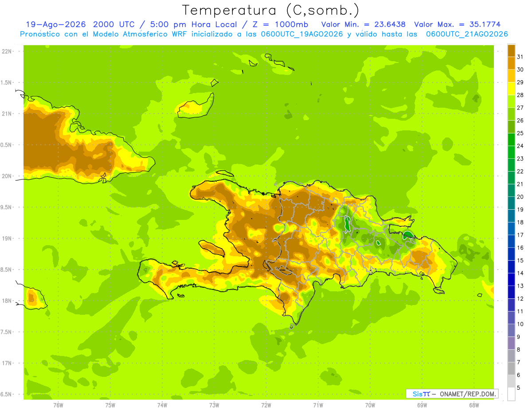Click the '21N' latitude axis label
Viewport: 532px width, 411px height.
pos(8,114)
